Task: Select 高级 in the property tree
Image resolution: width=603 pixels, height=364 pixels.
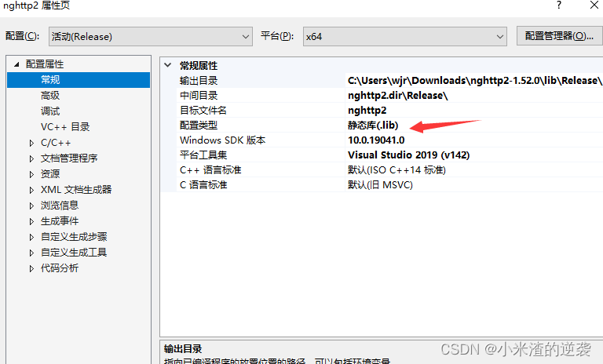Action: click(x=50, y=96)
